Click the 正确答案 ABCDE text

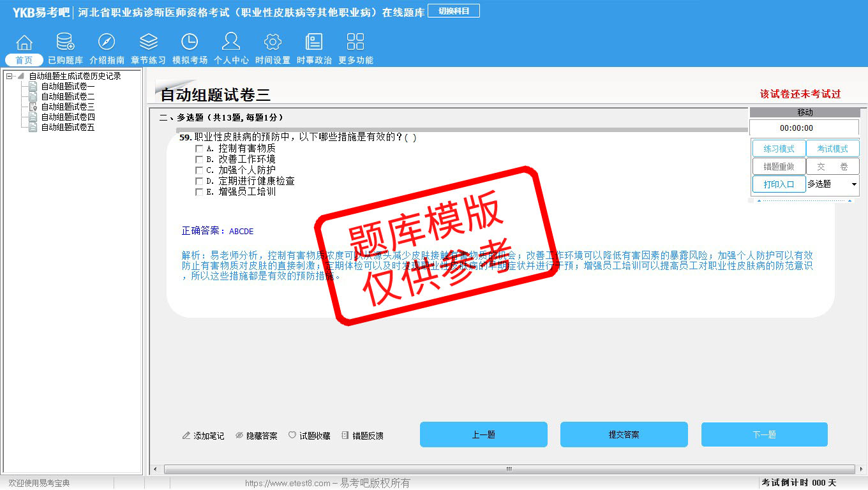click(218, 231)
